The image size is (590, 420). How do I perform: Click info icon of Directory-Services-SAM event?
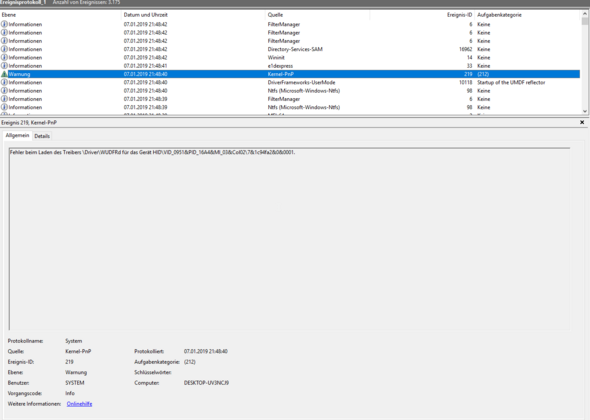pos(4,49)
